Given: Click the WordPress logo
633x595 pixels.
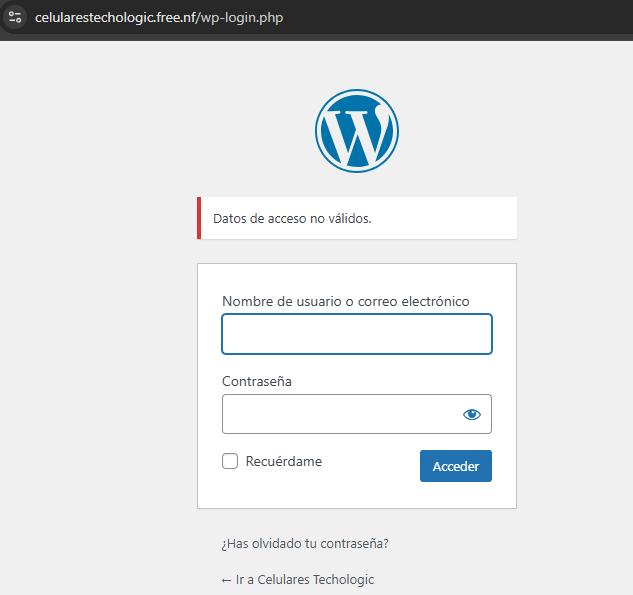Looking at the screenshot, I should pyautogui.click(x=357, y=131).
